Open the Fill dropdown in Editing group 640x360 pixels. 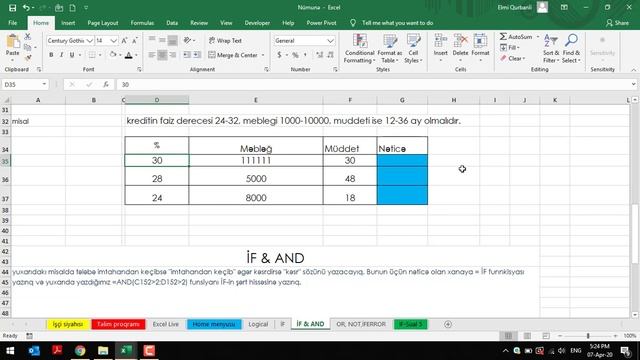coord(510,47)
